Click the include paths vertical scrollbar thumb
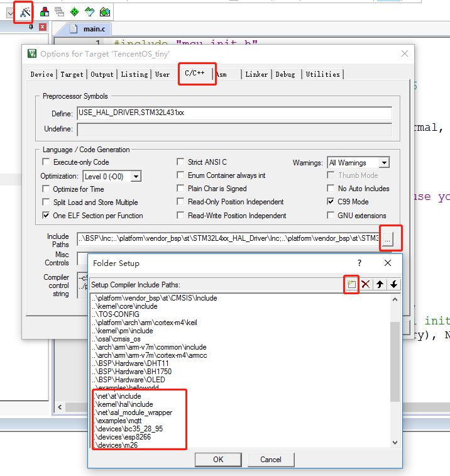 (395, 362)
